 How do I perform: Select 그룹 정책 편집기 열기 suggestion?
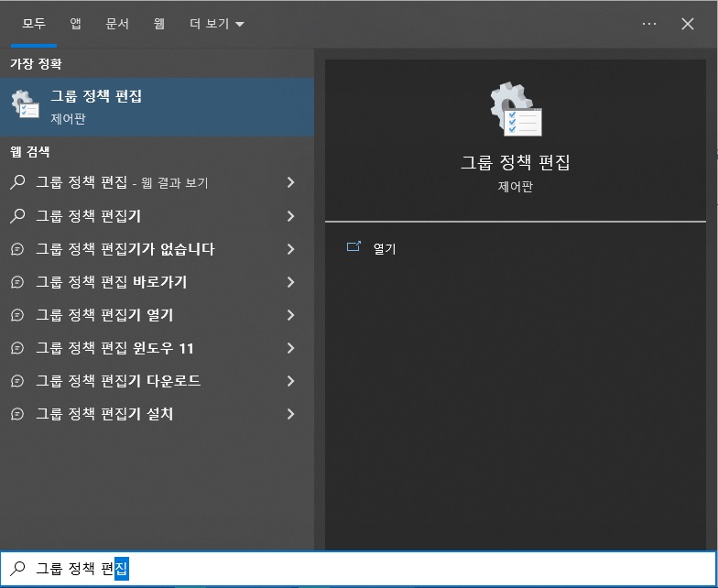[158, 315]
